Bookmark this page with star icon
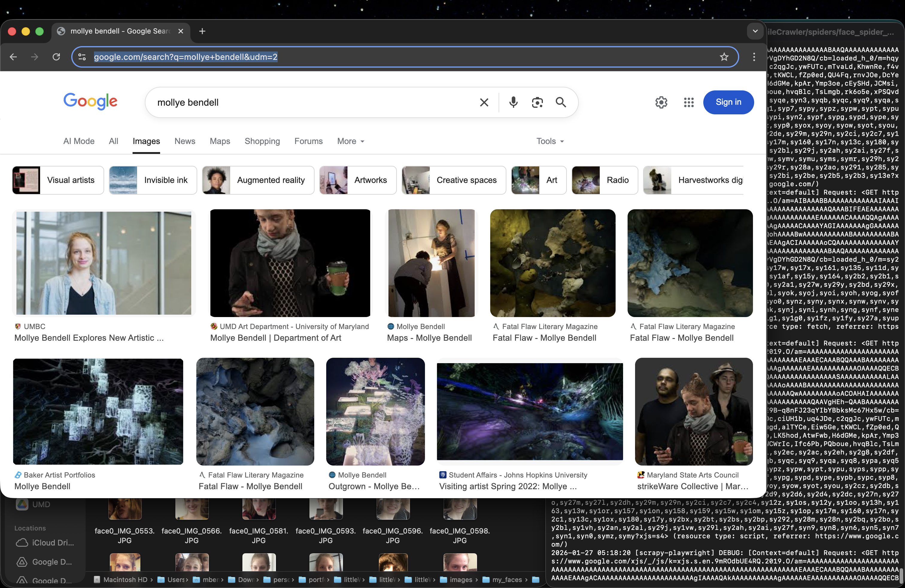 pos(724,57)
